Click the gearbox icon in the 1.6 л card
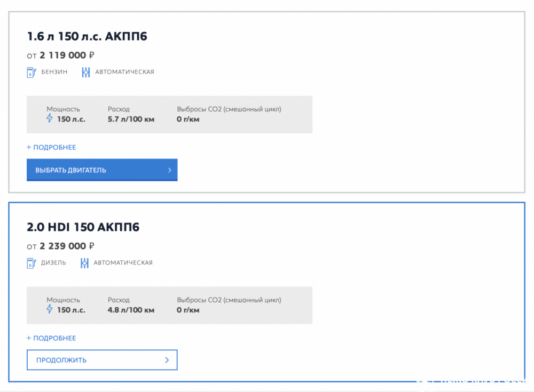 pyautogui.click(x=85, y=72)
